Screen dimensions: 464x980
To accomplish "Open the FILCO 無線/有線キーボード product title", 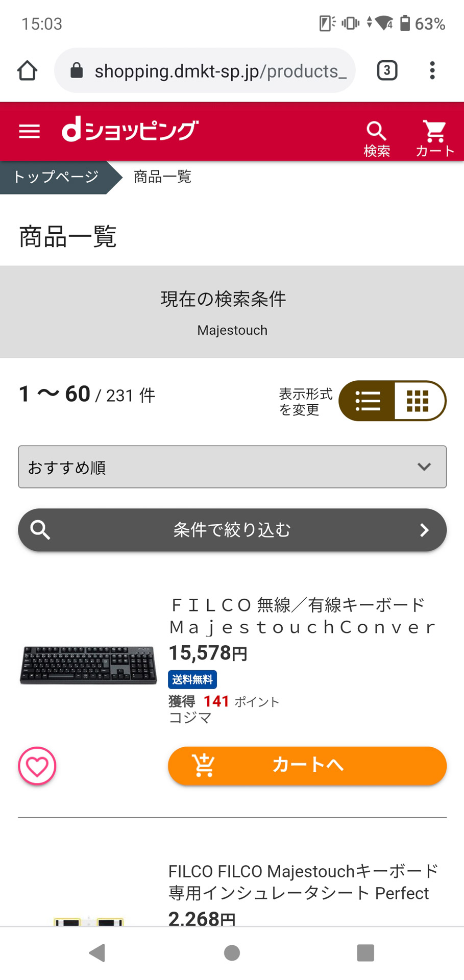I will [x=302, y=616].
